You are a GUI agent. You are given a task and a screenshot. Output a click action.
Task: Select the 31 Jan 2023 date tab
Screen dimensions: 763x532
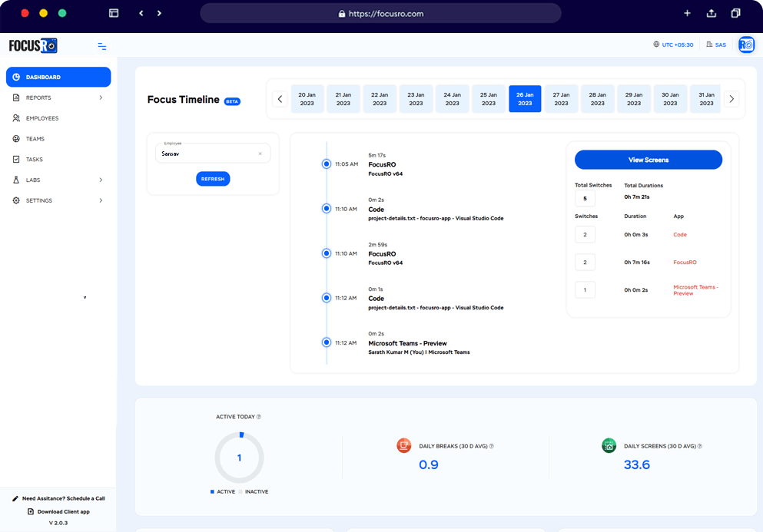click(x=705, y=99)
